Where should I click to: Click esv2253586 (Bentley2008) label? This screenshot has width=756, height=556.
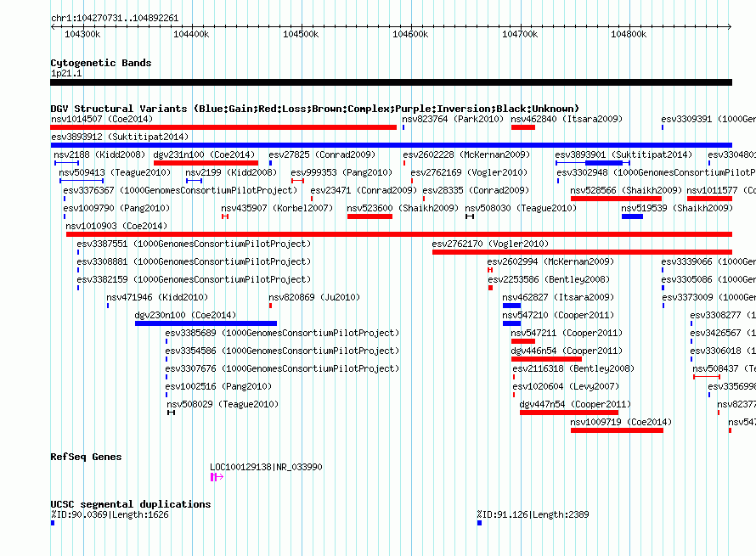549,279
